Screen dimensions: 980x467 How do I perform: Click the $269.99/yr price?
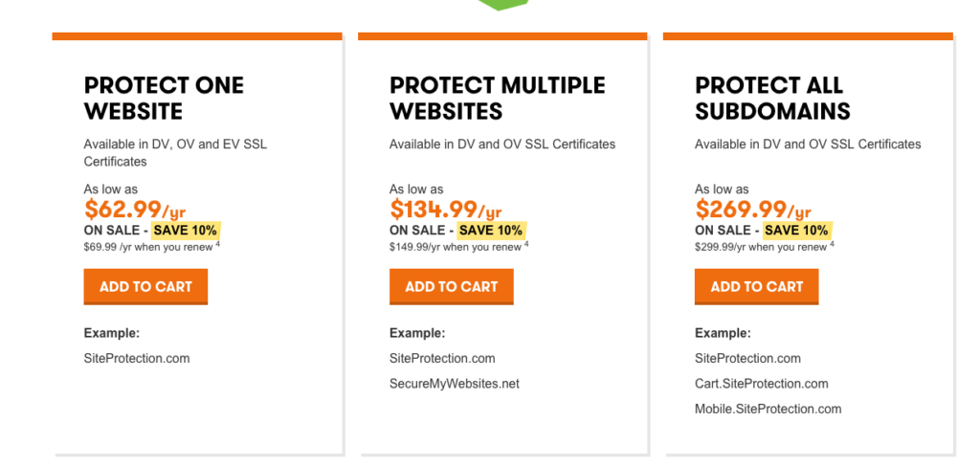[x=752, y=210]
